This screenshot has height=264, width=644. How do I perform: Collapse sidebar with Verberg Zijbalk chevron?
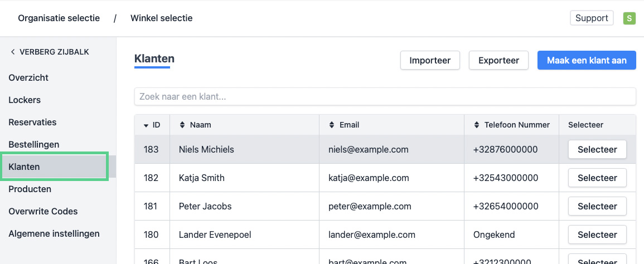coord(13,52)
